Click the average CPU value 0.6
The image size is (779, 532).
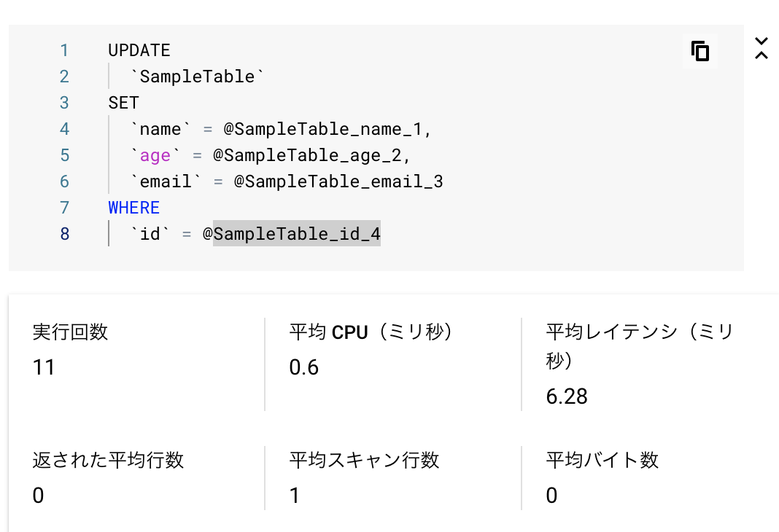304,368
